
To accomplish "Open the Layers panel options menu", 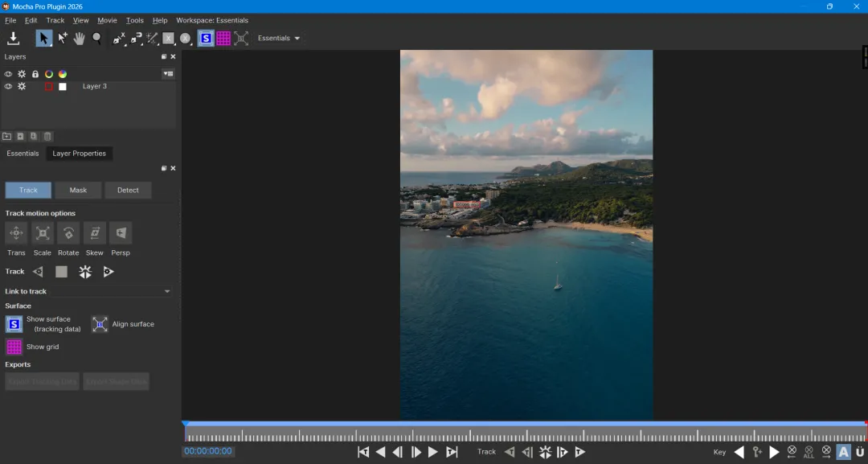I will 168,74.
